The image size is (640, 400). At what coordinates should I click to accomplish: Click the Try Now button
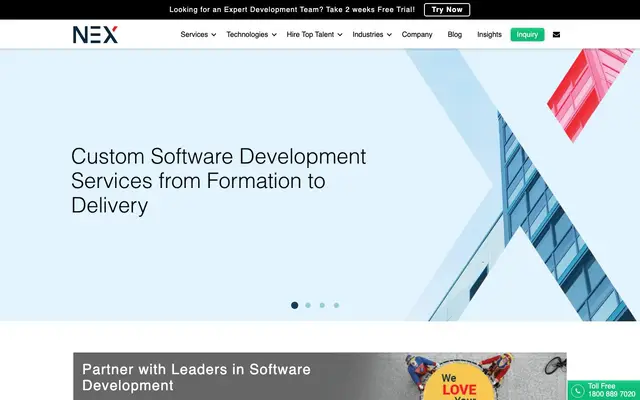click(x=447, y=10)
